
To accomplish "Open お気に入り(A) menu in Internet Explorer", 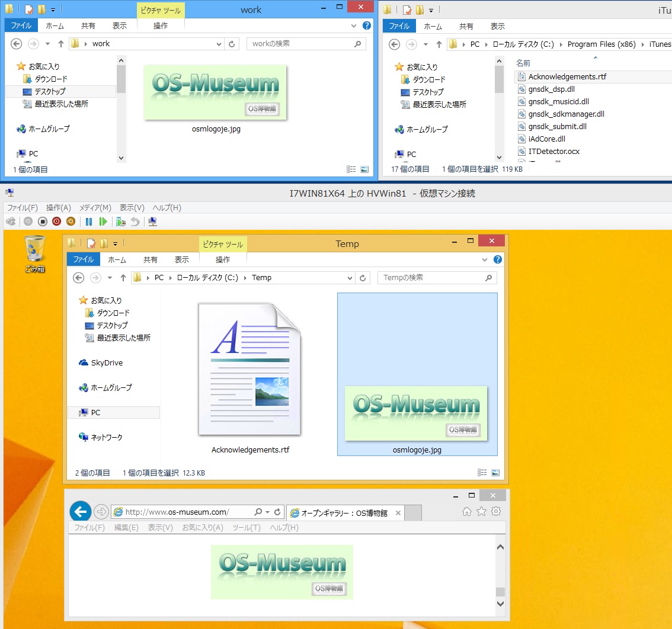I will pyautogui.click(x=203, y=528).
